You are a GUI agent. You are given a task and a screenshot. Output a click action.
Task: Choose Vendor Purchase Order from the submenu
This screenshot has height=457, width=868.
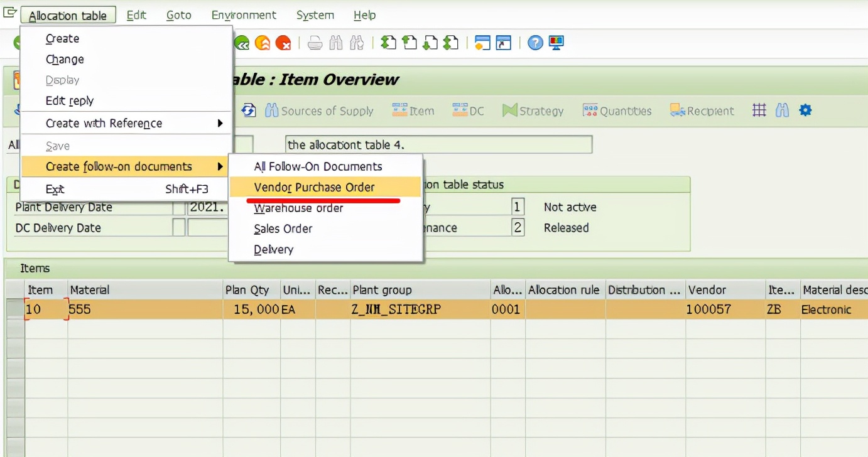click(x=325, y=187)
